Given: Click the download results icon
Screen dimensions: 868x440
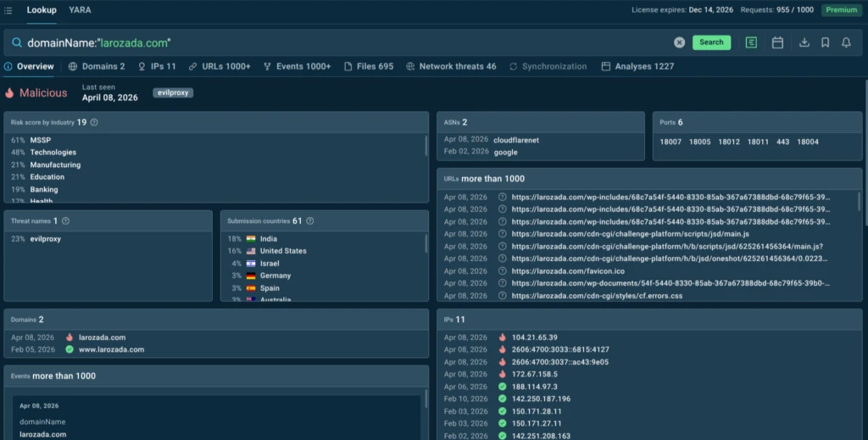Looking at the screenshot, I should [804, 42].
